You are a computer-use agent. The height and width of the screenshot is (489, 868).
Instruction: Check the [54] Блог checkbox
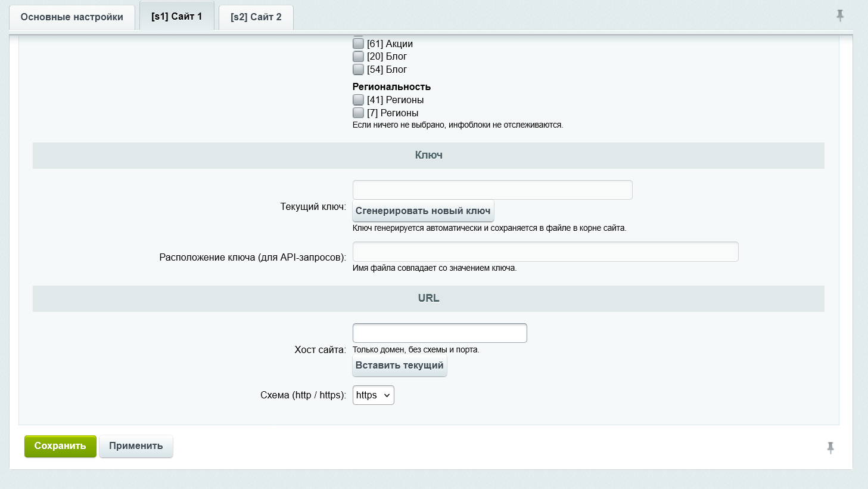point(358,69)
